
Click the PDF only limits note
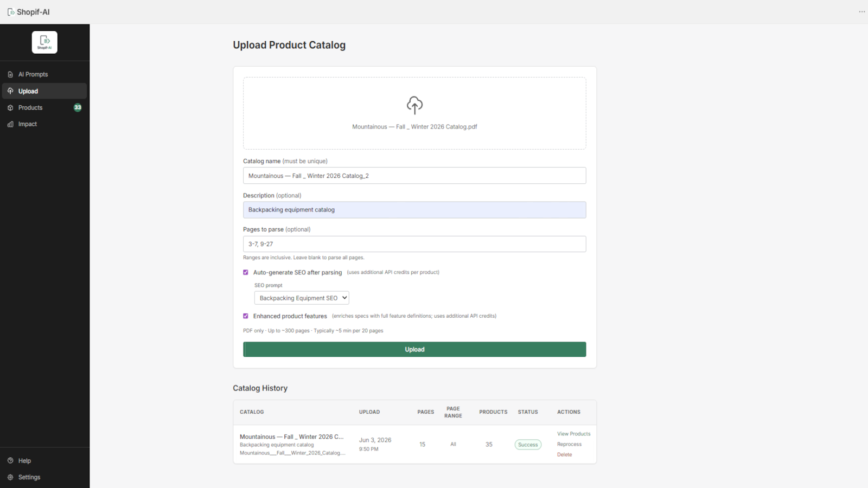(x=313, y=331)
